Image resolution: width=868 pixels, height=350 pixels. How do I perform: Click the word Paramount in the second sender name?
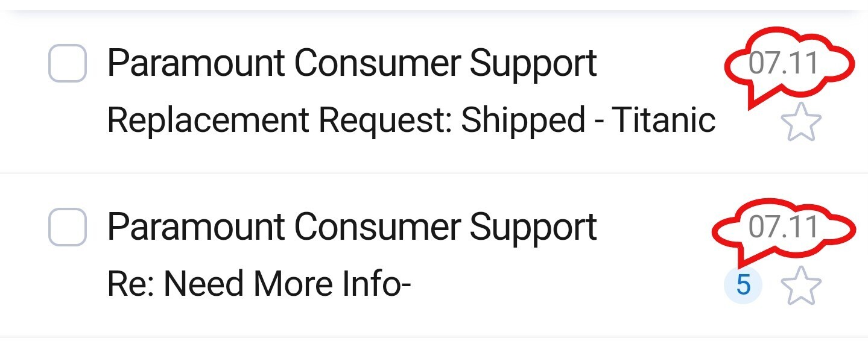pyautogui.click(x=195, y=227)
